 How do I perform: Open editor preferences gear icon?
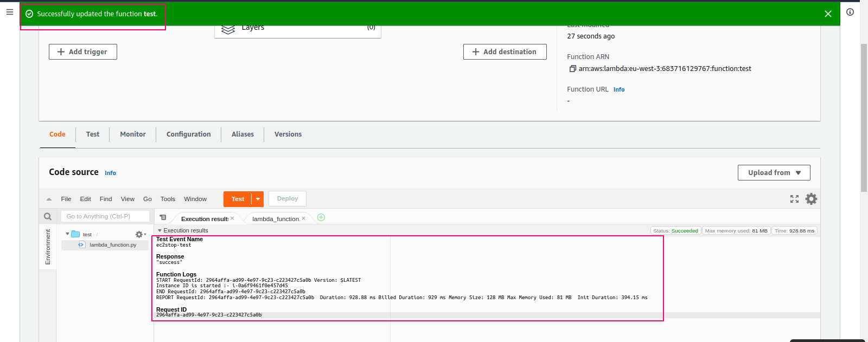(811, 199)
